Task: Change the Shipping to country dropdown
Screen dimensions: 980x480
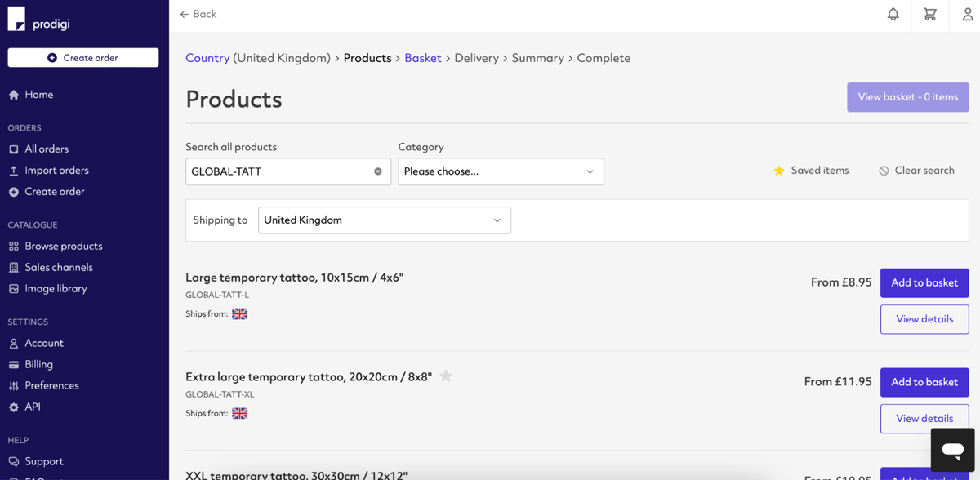Action: (384, 220)
